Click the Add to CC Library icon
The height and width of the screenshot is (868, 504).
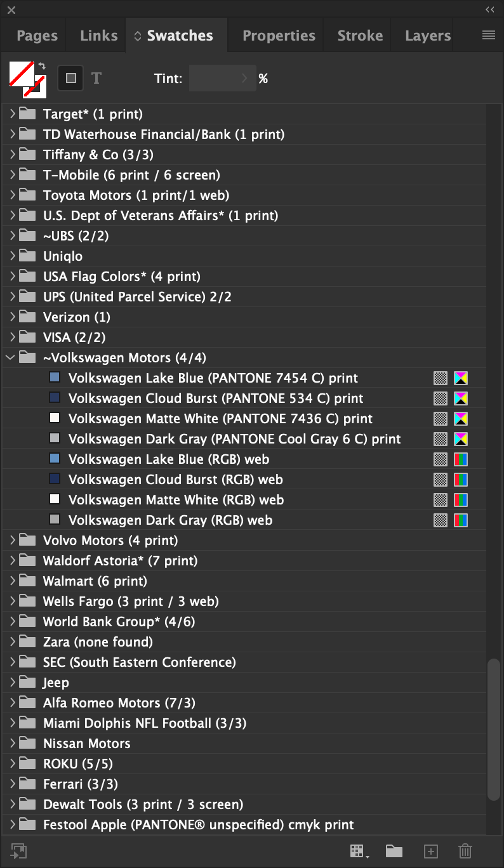point(20,851)
